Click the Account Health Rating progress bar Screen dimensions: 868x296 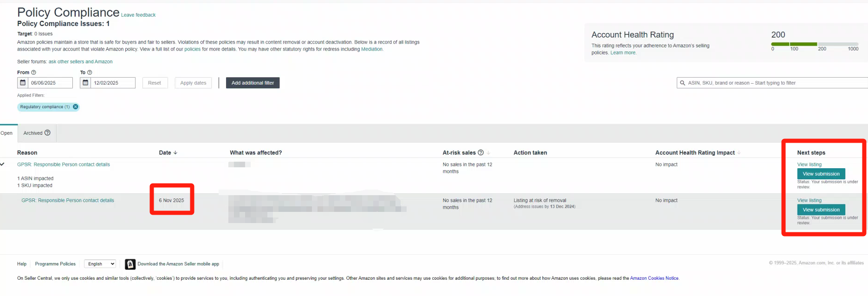(814, 44)
